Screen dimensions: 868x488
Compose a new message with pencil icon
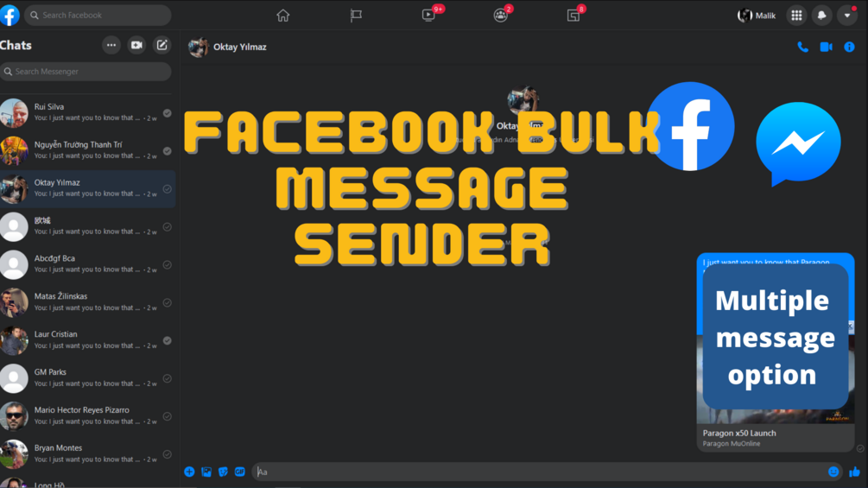point(162,46)
